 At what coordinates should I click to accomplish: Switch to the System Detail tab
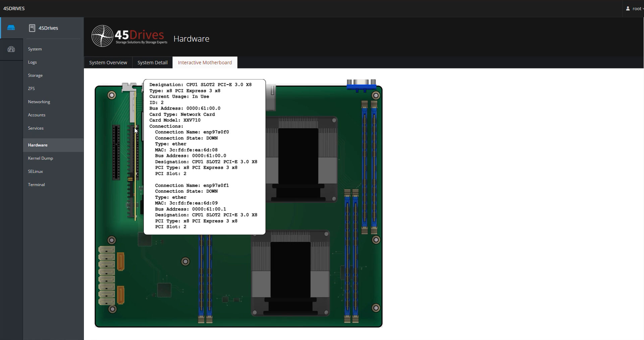[x=152, y=63]
